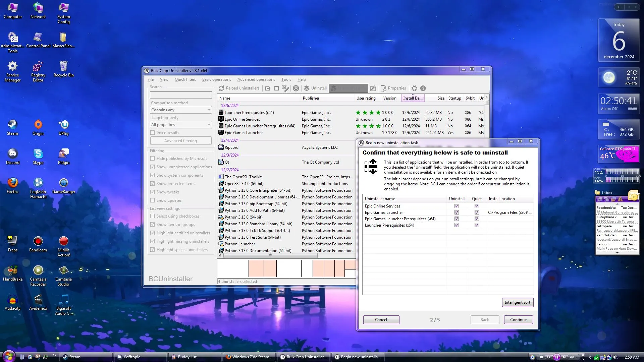
Task: Open the Origin desktop shortcut
Action: [x=38, y=128]
